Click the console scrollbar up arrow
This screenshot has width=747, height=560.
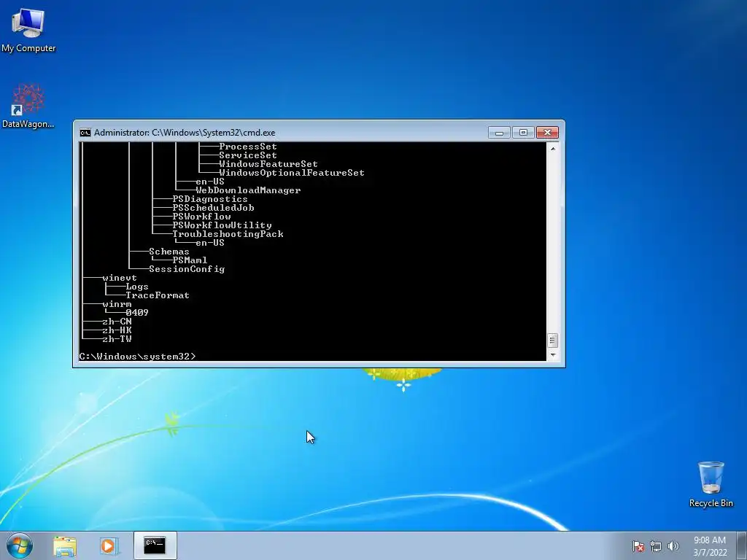tap(553, 149)
